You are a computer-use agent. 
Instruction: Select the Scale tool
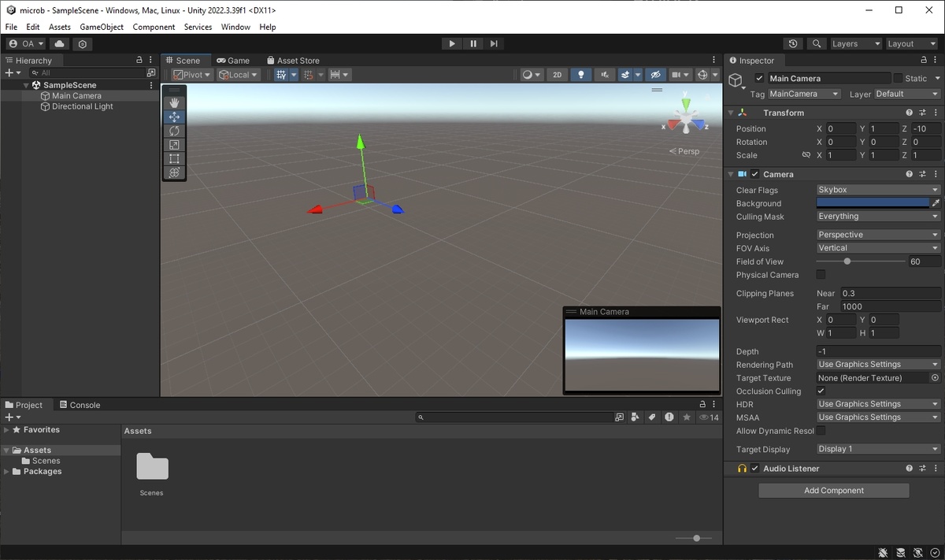(174, 145)
